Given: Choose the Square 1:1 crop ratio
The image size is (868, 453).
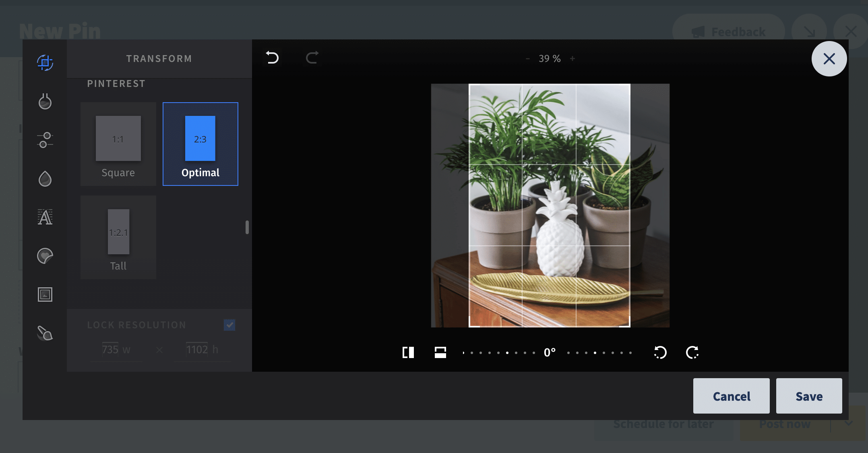Looking at the screenshot, I should (118, 144).
